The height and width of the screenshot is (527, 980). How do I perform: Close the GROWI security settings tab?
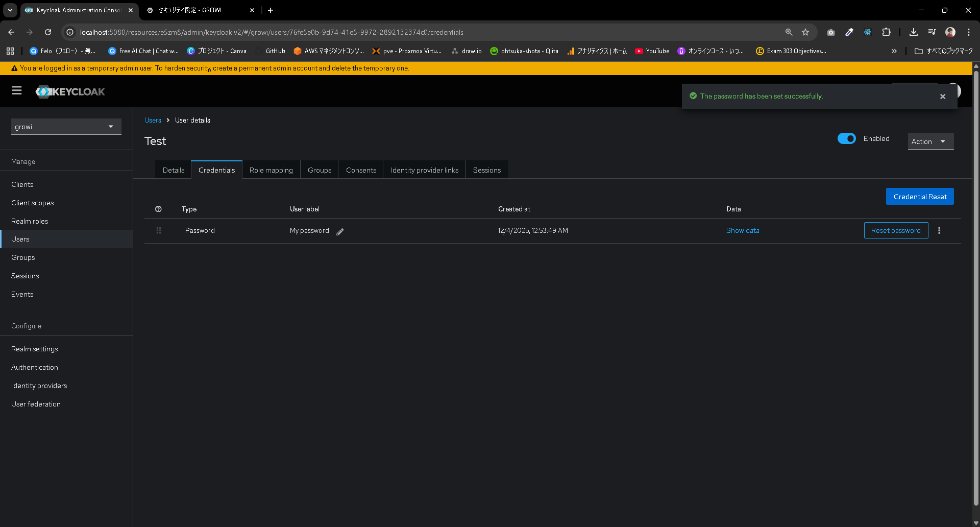click(252, 10)
